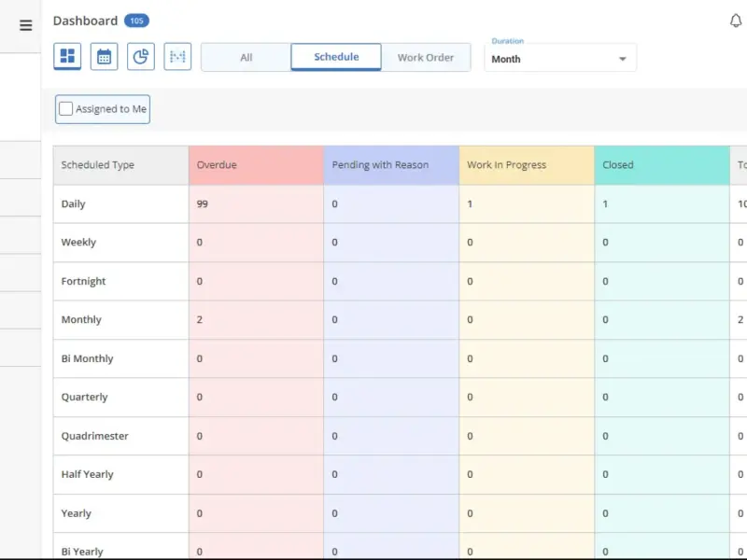Open the Month duration combo box
Viewport: 747px width, 560px height.
(x=560, y=58)
